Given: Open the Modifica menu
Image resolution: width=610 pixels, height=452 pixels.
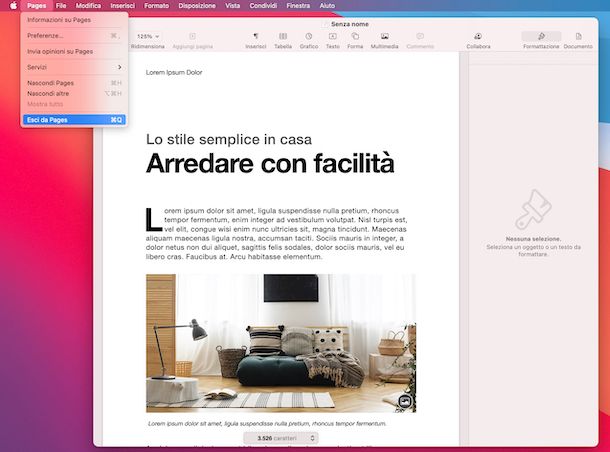Looking at the screenshot, I should tap(88, 5).
